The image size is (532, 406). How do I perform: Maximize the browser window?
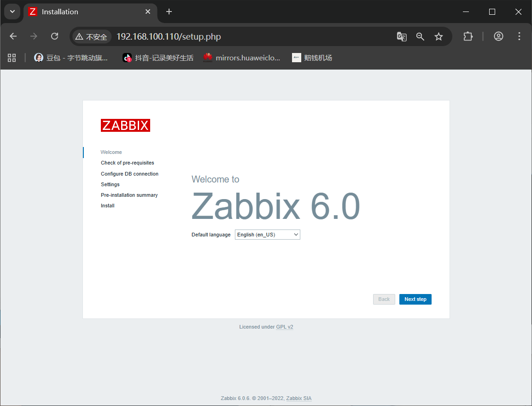492,12
